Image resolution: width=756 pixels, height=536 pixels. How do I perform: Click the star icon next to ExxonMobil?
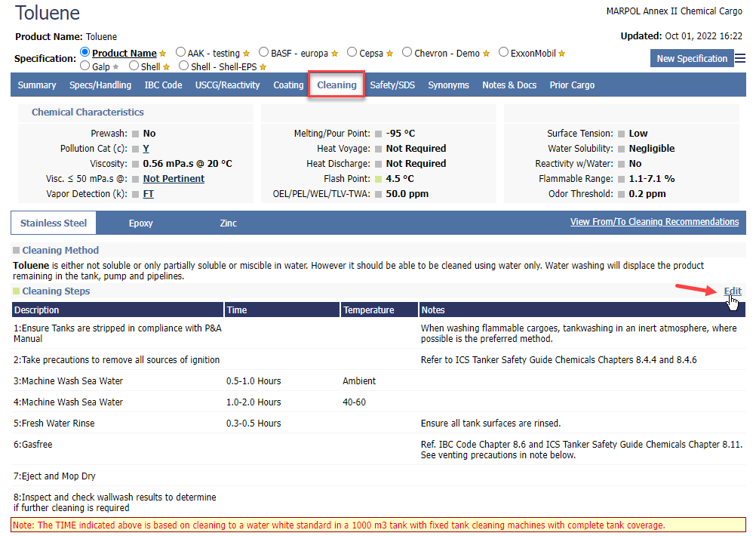[562, 54]
